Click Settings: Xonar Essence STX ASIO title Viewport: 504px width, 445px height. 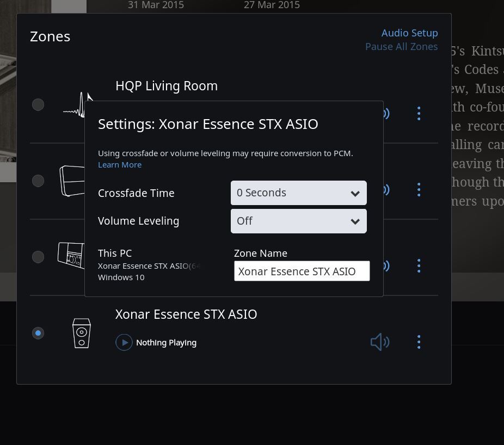click(x=208, y=125)
